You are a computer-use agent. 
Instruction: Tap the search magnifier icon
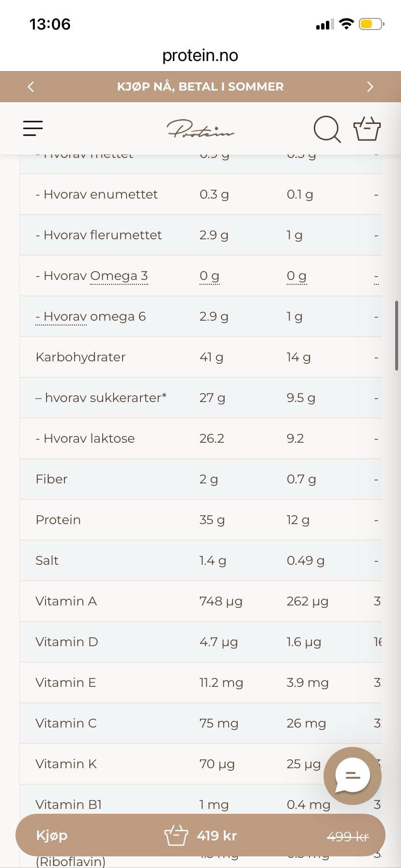click(327, 129)
